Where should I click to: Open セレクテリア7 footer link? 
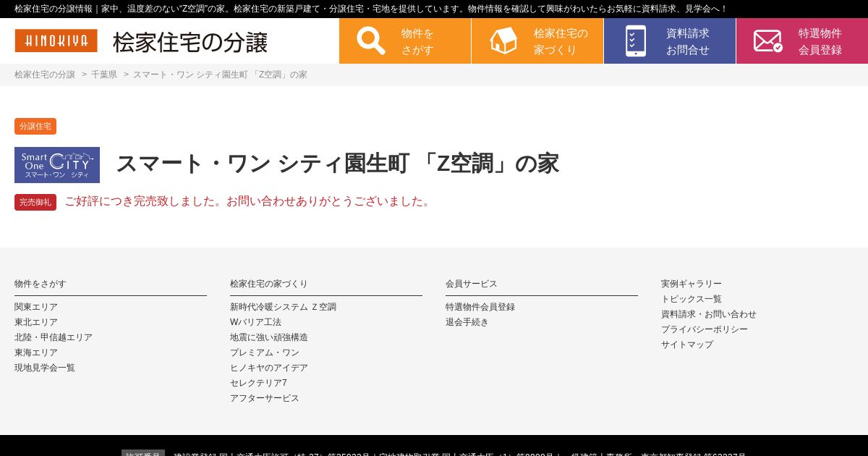point(258,383)
